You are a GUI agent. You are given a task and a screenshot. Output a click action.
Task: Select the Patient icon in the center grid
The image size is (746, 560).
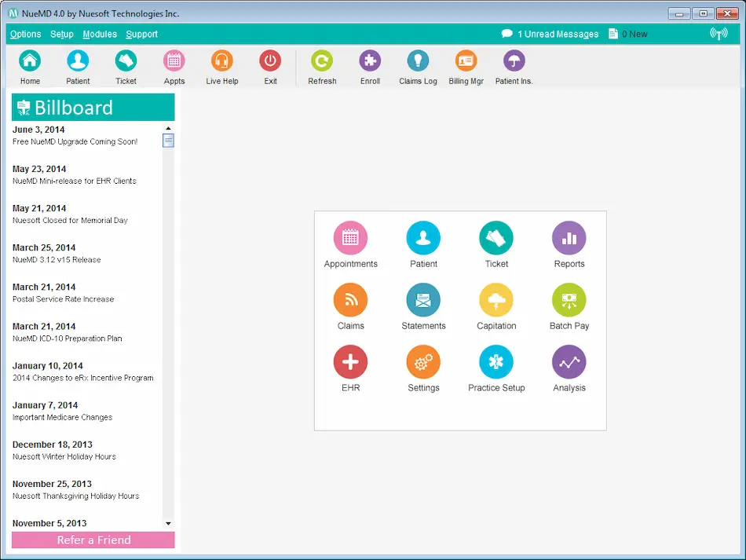(x=423, y=238)
